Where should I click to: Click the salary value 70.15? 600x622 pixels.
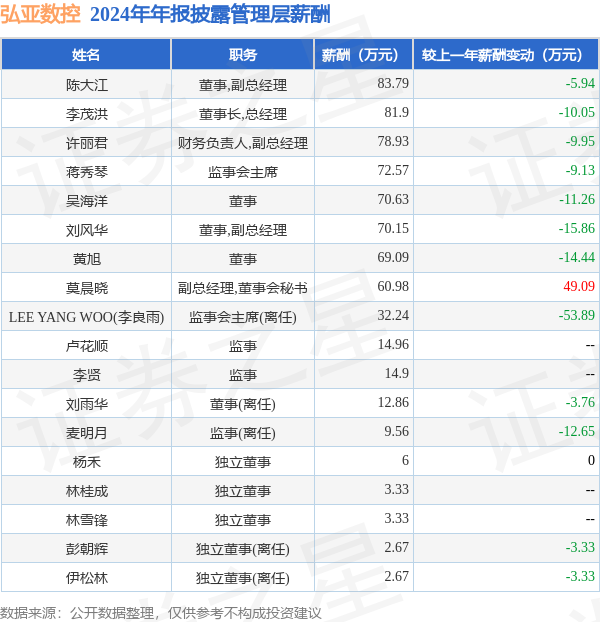click(x=393, y=228)
